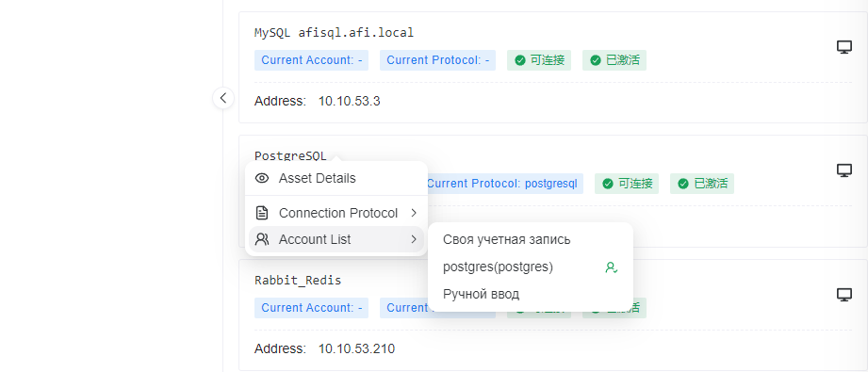Click the monitor icon for PostgreSQL asset

(x=843, y=170)
